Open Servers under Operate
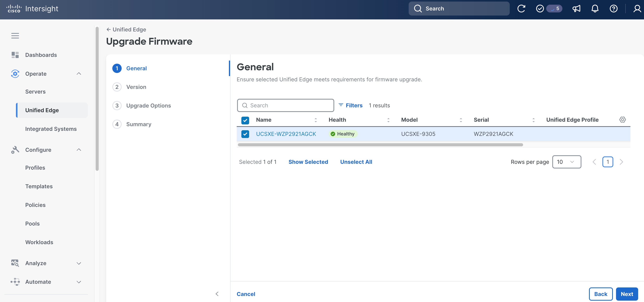This screenshot has width=644, height=302. click(x=35, y=92)
